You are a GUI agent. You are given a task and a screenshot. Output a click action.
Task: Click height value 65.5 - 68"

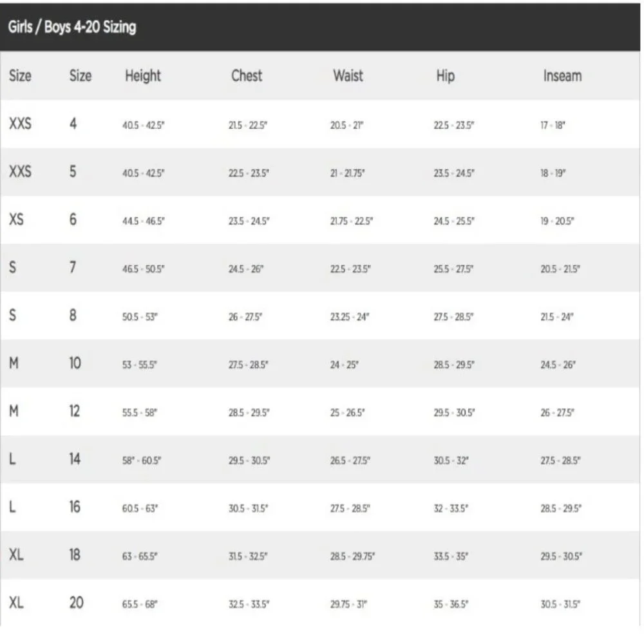(x=140, y=605)
